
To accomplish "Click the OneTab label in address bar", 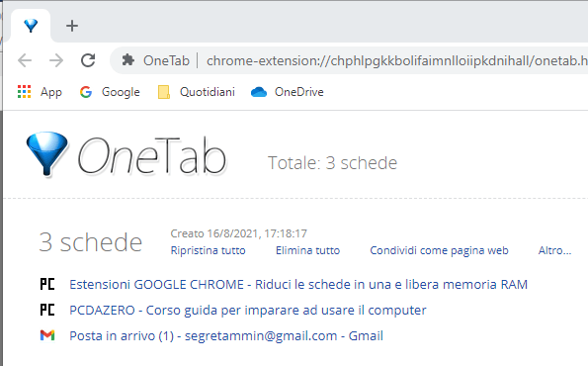I will (x=166, y=60).
